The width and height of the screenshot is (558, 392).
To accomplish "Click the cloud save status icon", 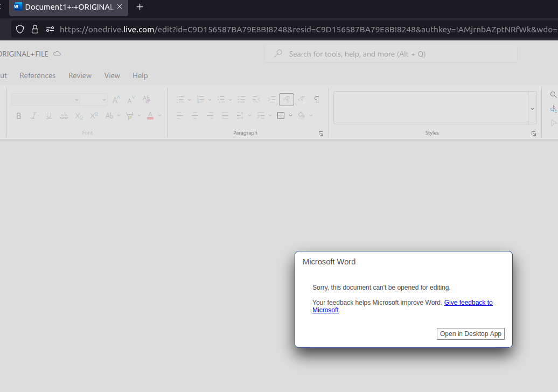I will pyautogui.click(x=57, y=54).
